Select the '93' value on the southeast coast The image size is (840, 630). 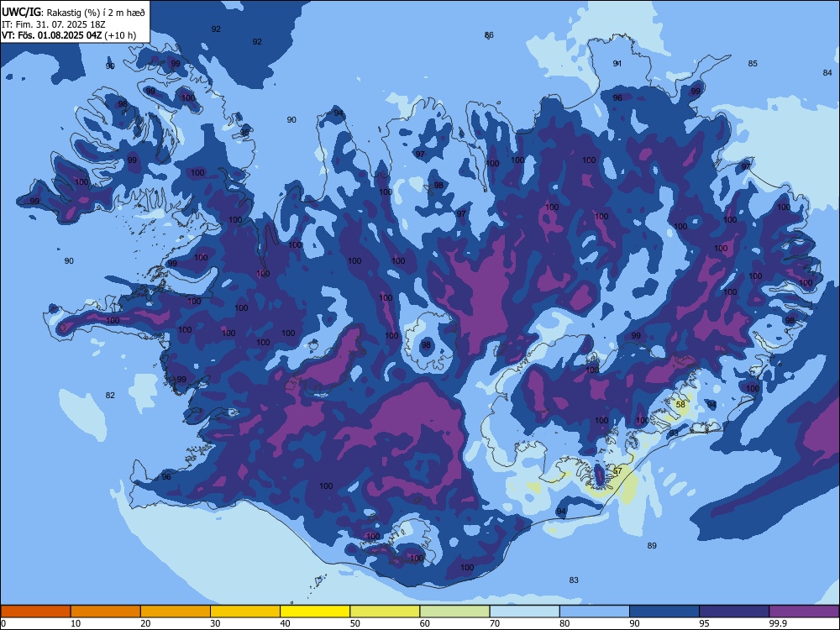pyautogui.click(x=674, y=433)
